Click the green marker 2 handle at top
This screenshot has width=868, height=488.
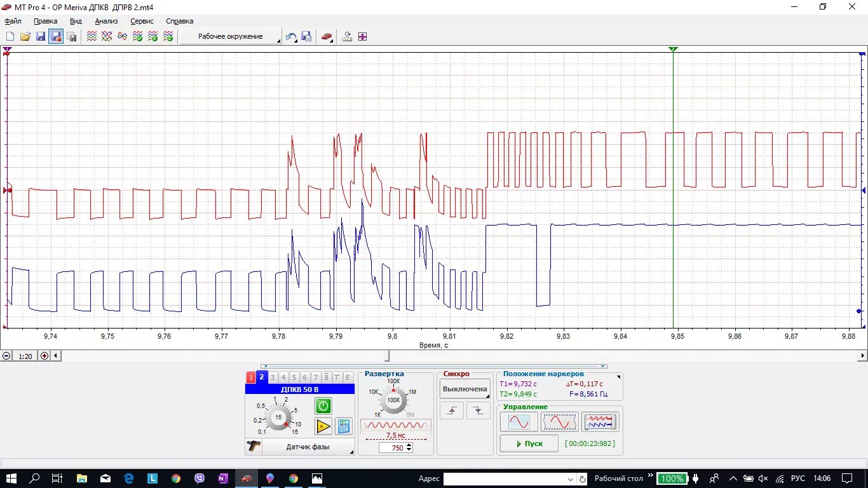pyautogui.click(x=673, y=49)
